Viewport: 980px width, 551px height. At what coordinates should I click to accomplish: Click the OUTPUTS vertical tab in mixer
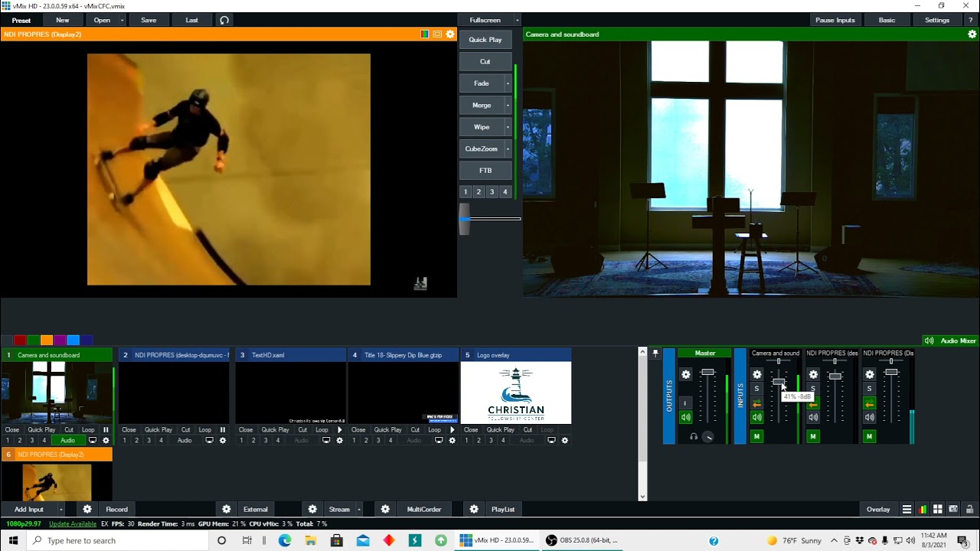pyautogui.click(x=669, y=396)
